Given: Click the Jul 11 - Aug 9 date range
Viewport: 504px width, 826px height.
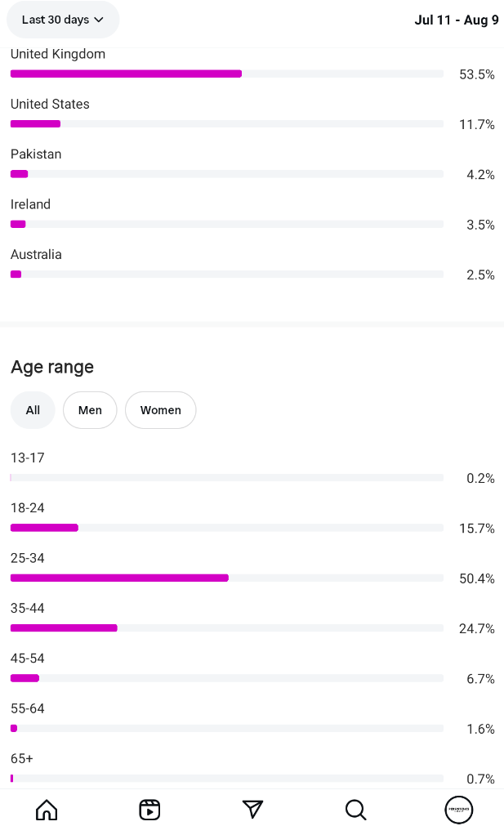Looking at the screenshot, I should 456,20.
